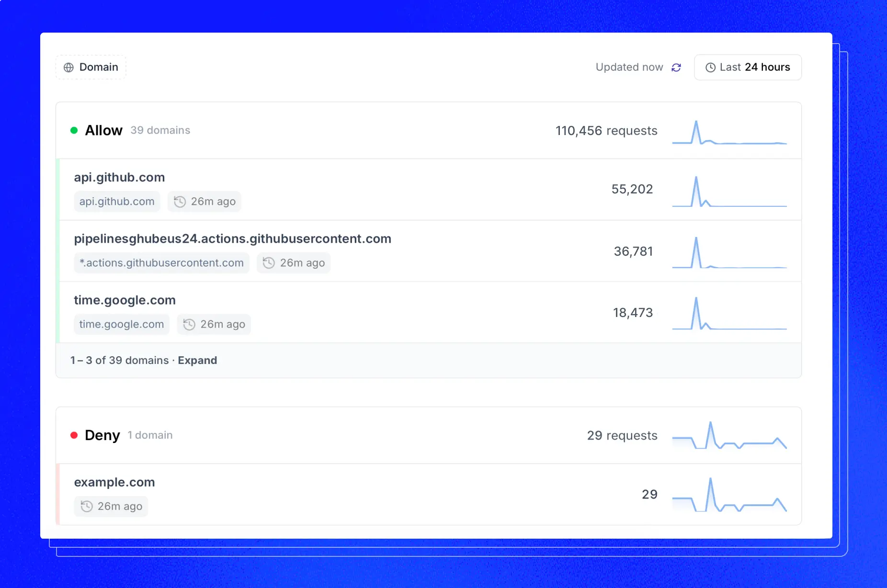Select the Allow section heading
Screen dimensions: 887x588
click(103, 130)
